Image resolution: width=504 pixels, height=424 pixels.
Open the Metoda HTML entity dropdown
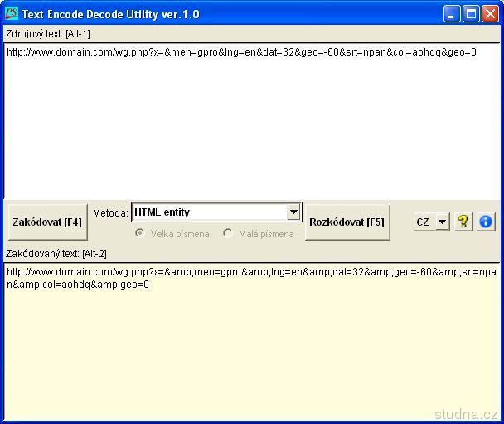click(x=216, y=212)
